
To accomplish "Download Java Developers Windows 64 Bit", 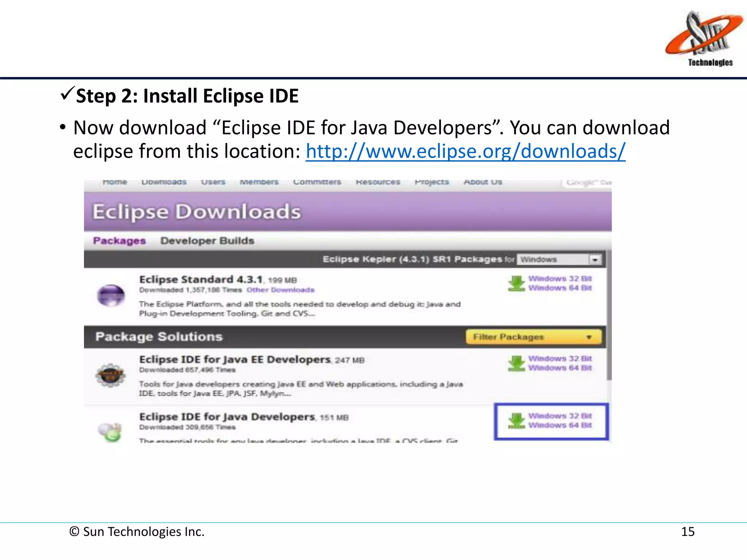I will tap(560, 425).
